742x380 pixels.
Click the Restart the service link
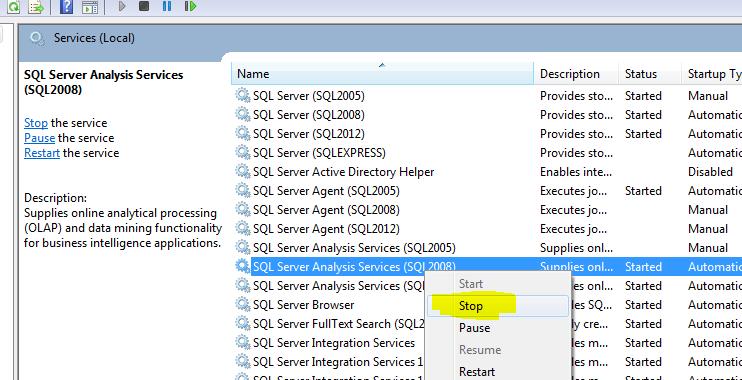point(42,153)
